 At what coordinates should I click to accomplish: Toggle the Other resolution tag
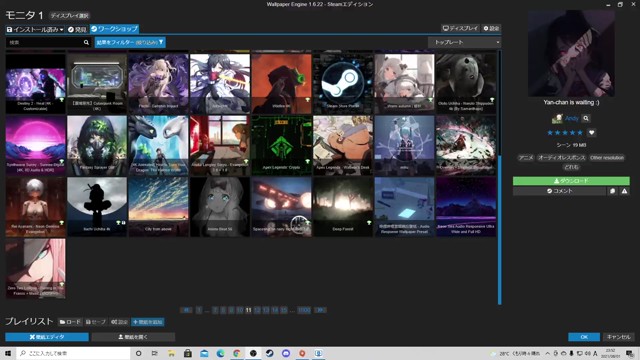607,158
